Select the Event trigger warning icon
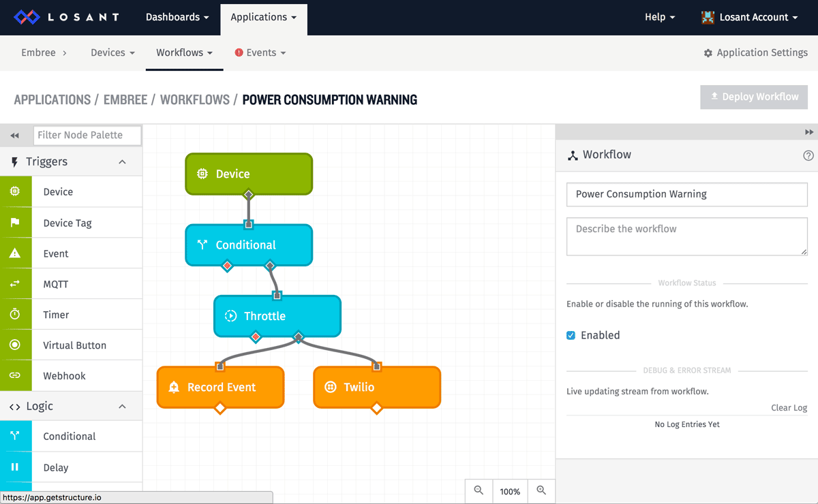This screenshot has width=818, height=504. click(x=14, y=253)
